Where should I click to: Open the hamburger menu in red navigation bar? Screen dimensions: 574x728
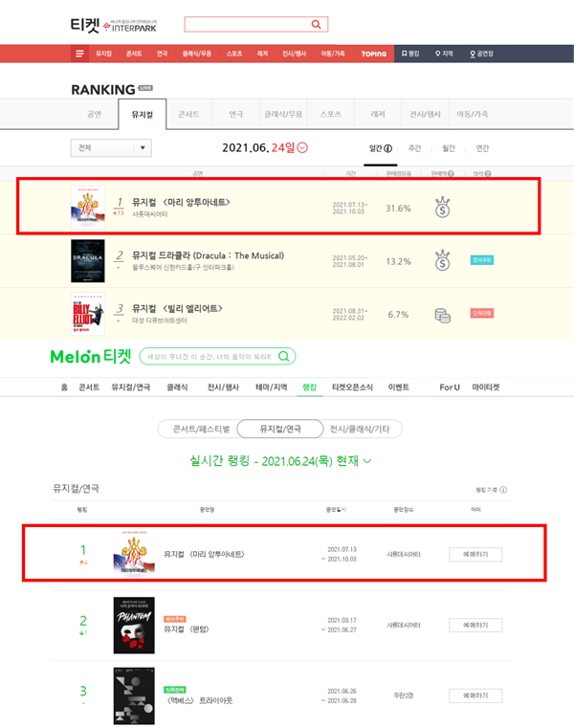[79, 54]
